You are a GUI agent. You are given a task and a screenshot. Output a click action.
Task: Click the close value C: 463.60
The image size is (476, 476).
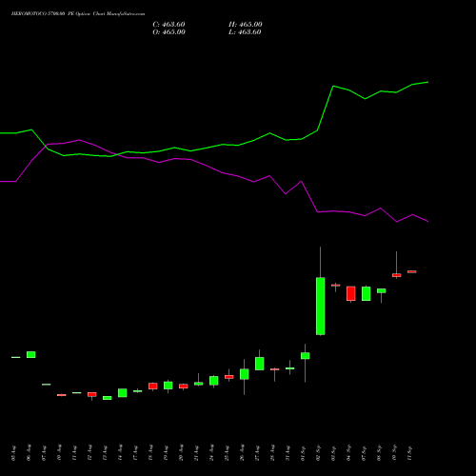[169, 25]
